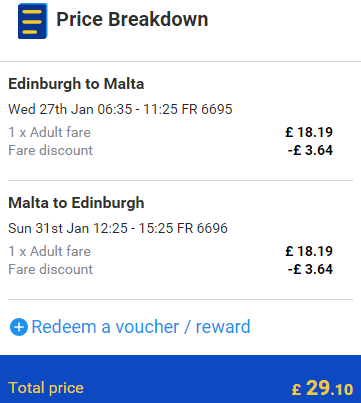Click the Wed 27th Jan flight details
This screenshot has width=361, height=403.
point(120,109)
